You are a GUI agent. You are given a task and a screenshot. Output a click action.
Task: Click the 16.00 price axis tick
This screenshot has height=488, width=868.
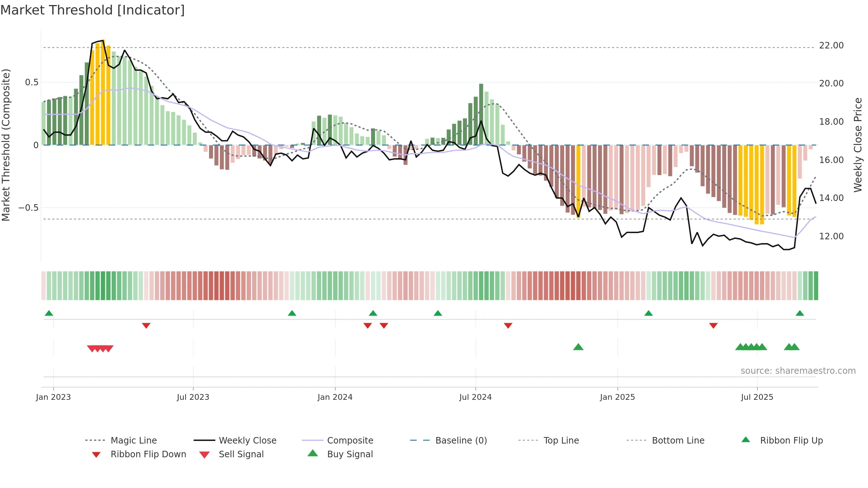831,160
